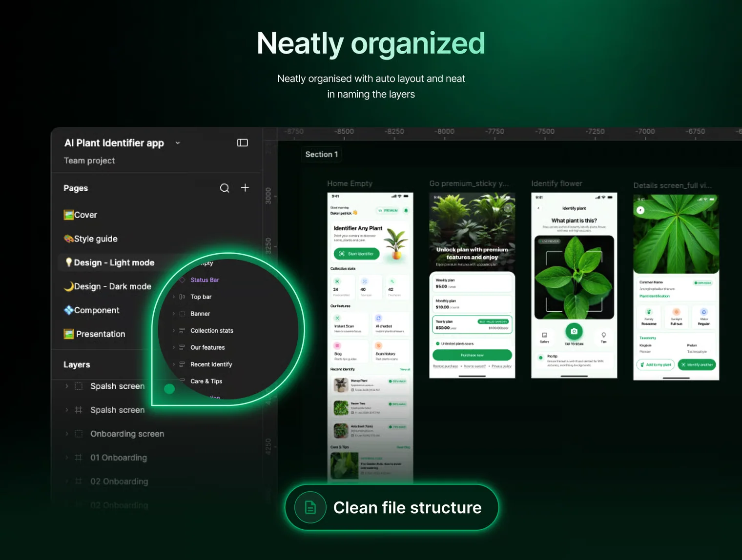Click the AI chatbot feature icon
The image size is (742, 560).
click(378, 318)
